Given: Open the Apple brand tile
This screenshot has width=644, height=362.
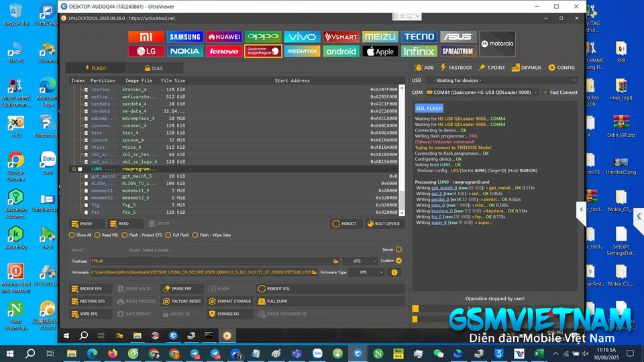Looking at the screenshot, I should coord(380,52).
